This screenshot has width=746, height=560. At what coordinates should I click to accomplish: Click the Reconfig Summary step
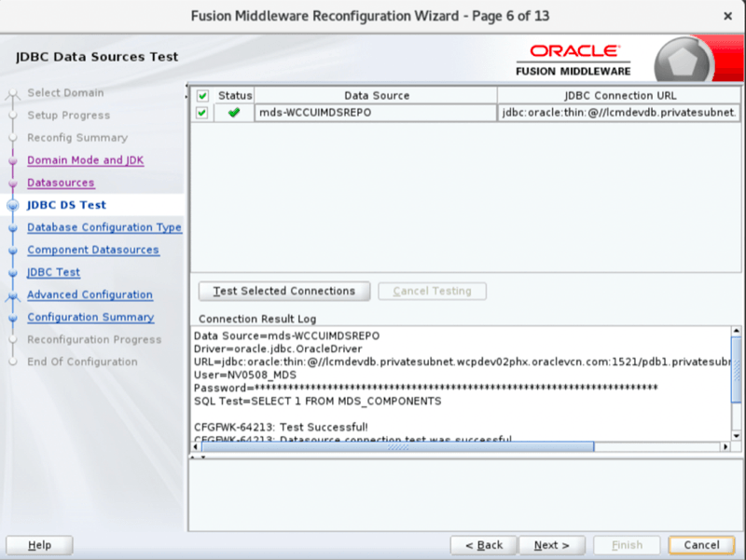(x=77, y=137)
